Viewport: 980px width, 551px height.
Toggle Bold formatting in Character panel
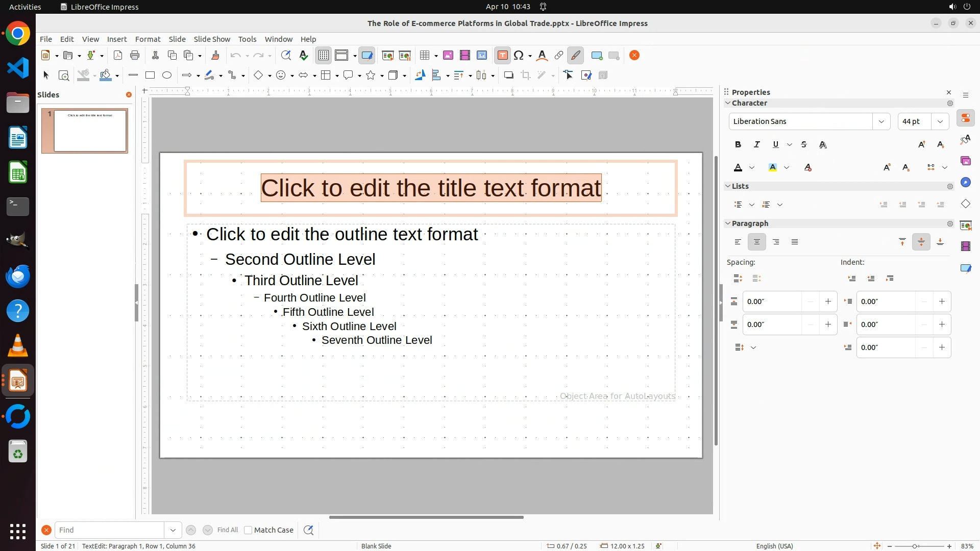click(738, 145)
